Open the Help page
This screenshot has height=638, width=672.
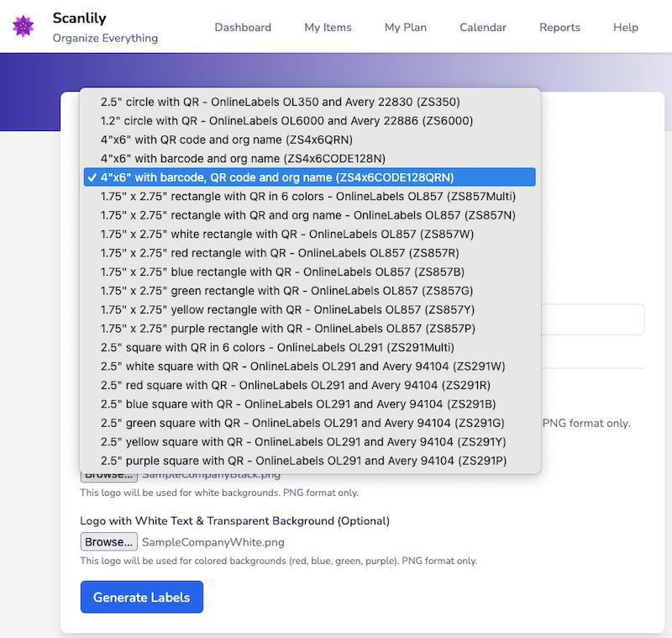626,27
